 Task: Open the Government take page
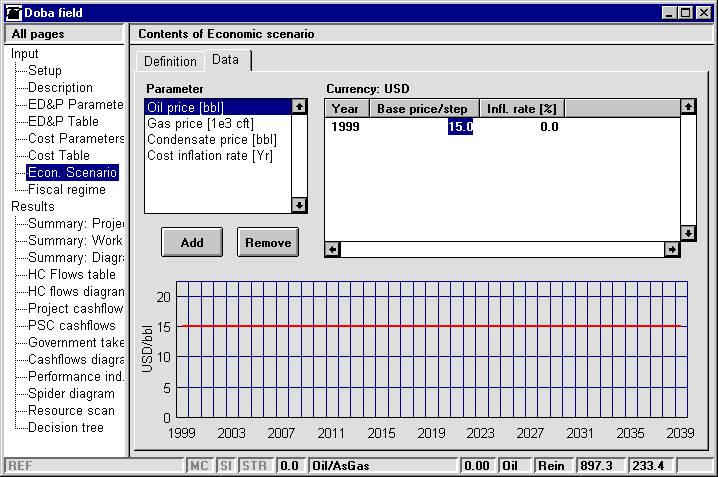[x=76, y=342]
